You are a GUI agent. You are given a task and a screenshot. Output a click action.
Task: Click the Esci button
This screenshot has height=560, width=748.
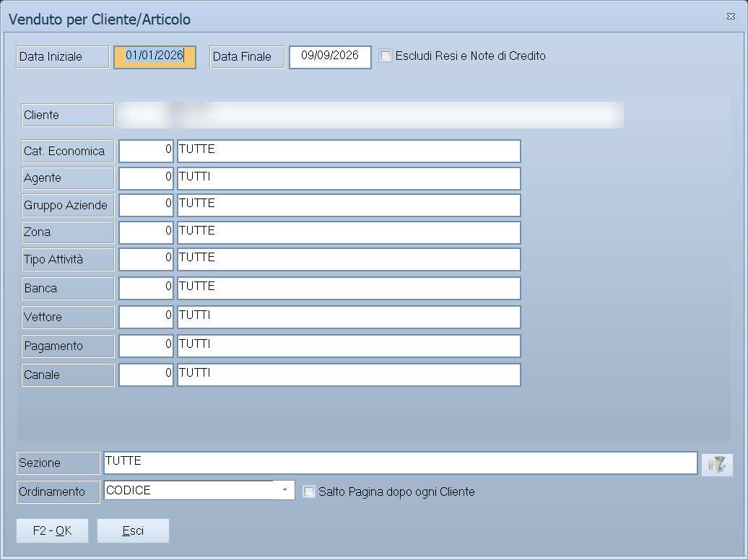click(133, 530)
